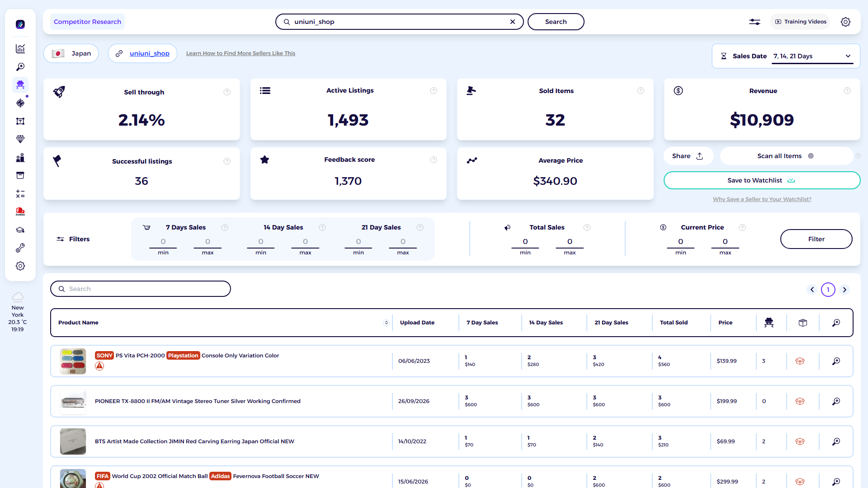Open the Training Videos button
The height and width of the screenshot is (488, 868).
point(800,22)
